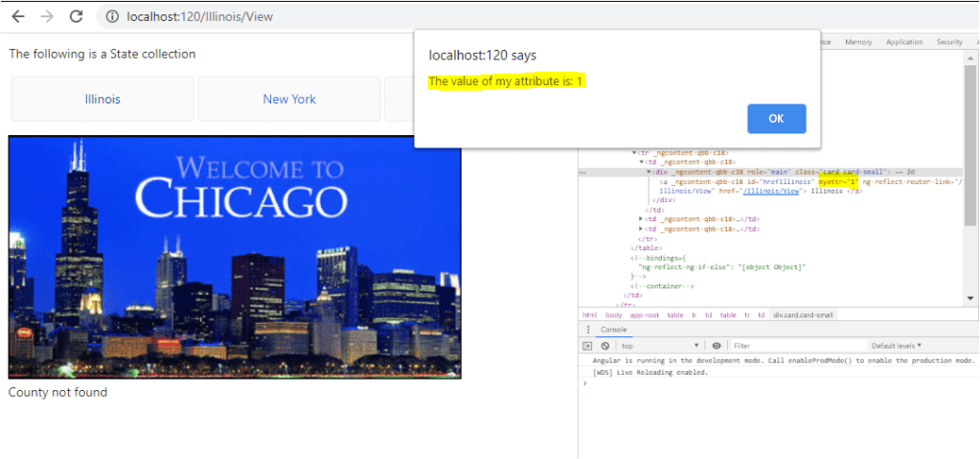Reload the page with the refresh icon
Image resolution: width=980 pixels, height=459 pixels.
pos(77,16)
